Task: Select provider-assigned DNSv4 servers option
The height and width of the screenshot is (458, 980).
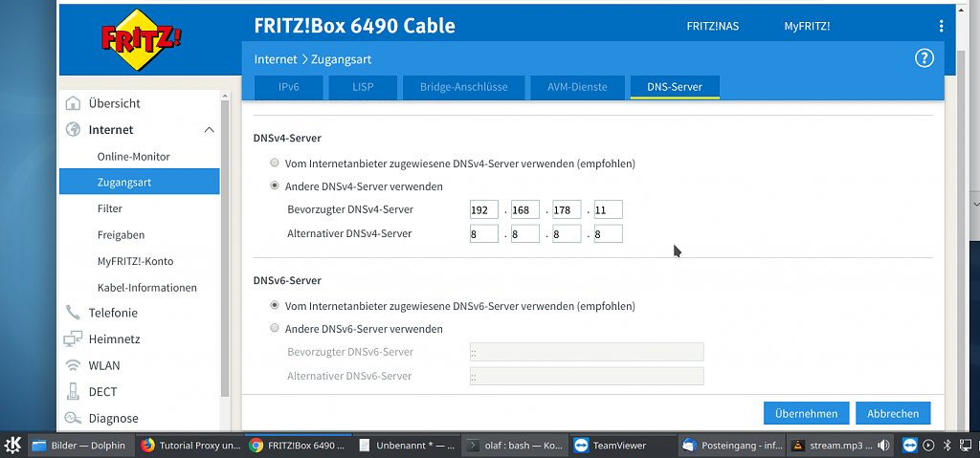Action: point(275,164)
